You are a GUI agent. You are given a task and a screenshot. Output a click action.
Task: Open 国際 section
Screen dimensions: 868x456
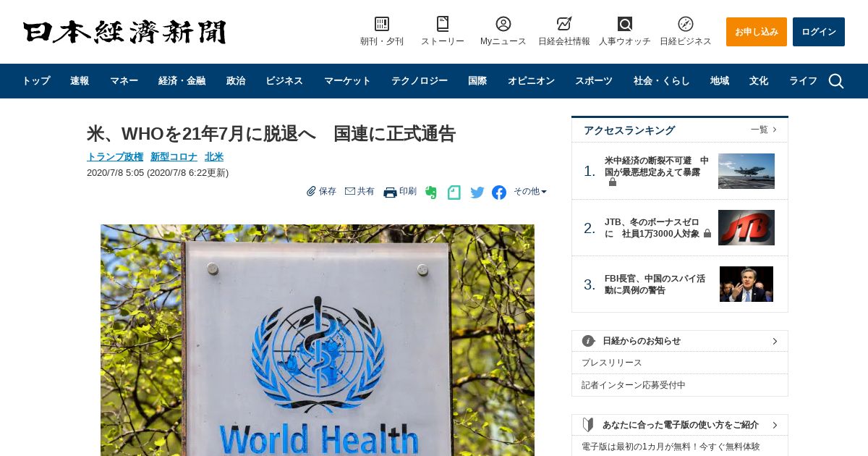(477, 81)
